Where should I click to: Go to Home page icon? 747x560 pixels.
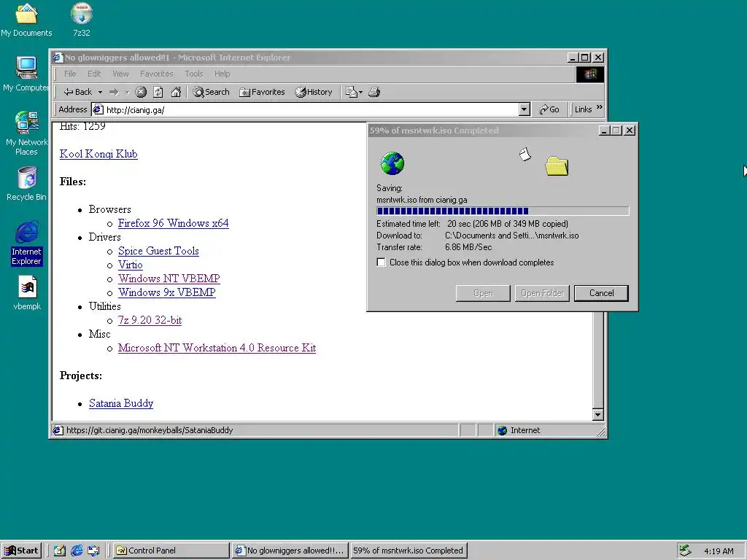(x=176, y=92)
